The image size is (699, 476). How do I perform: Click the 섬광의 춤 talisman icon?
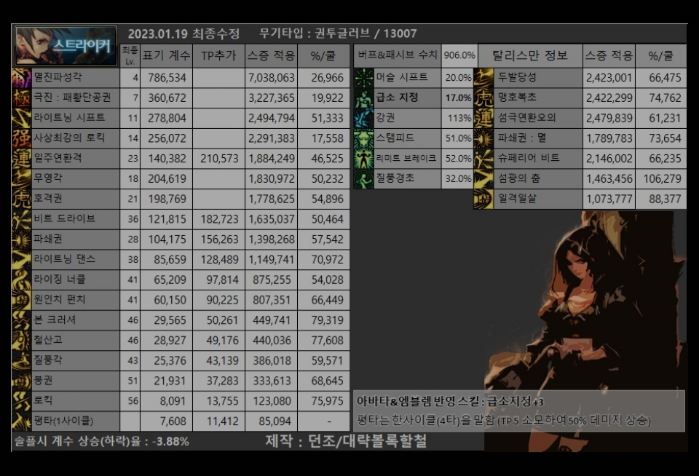(x=484, y=178)
